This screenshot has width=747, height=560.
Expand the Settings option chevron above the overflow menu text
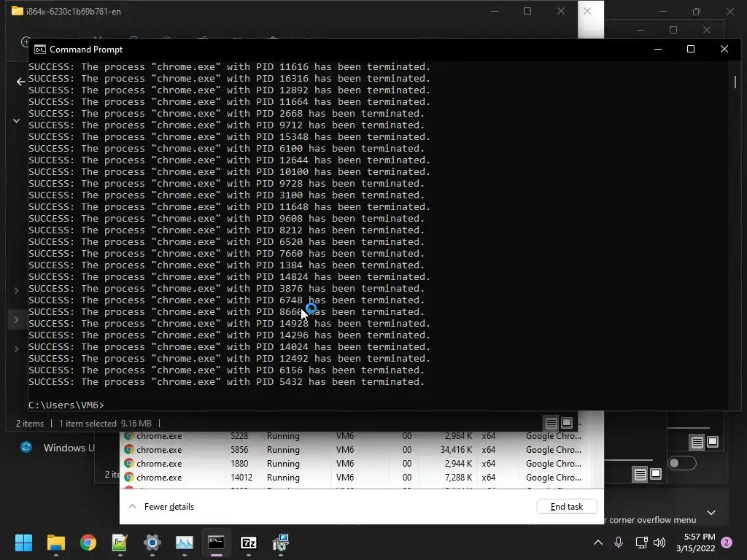click(711, 513)
